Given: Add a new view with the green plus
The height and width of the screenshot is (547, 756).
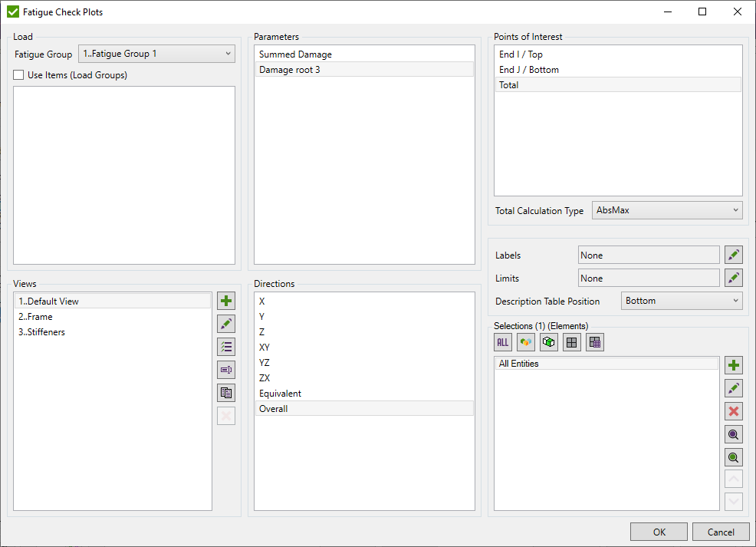Looking at the screenshot, I should pyautogui.click(x=226, y=301).
